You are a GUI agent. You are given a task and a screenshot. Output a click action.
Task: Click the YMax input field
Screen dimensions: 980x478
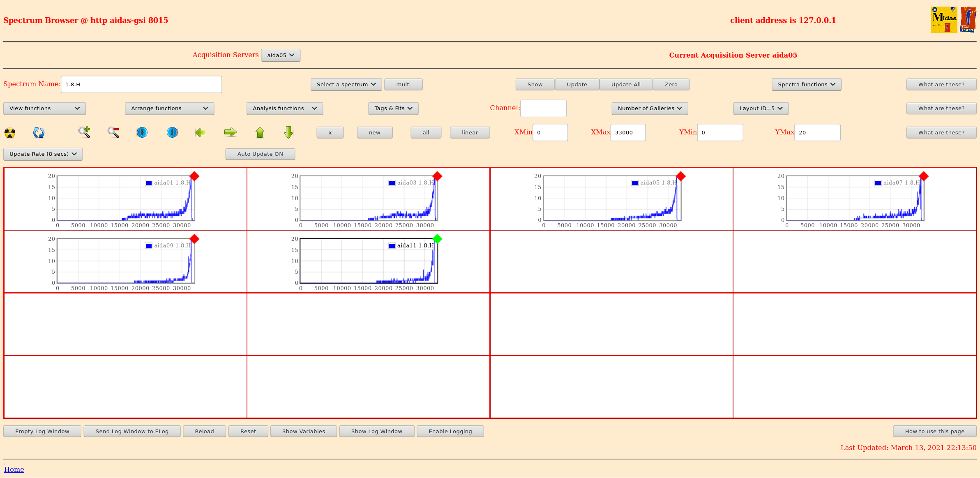click(x=817, y=133)
